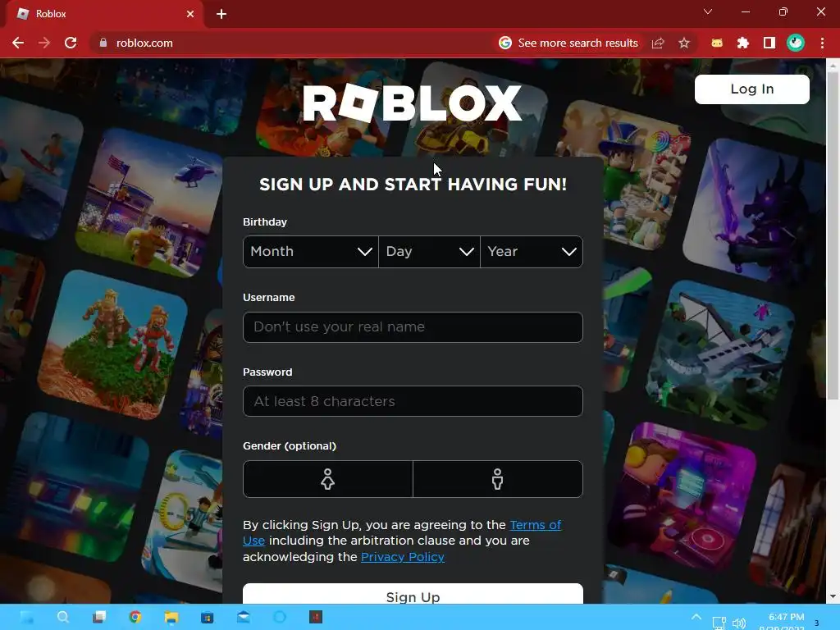Open a new browser tab
840x630 pixels.
221,14
